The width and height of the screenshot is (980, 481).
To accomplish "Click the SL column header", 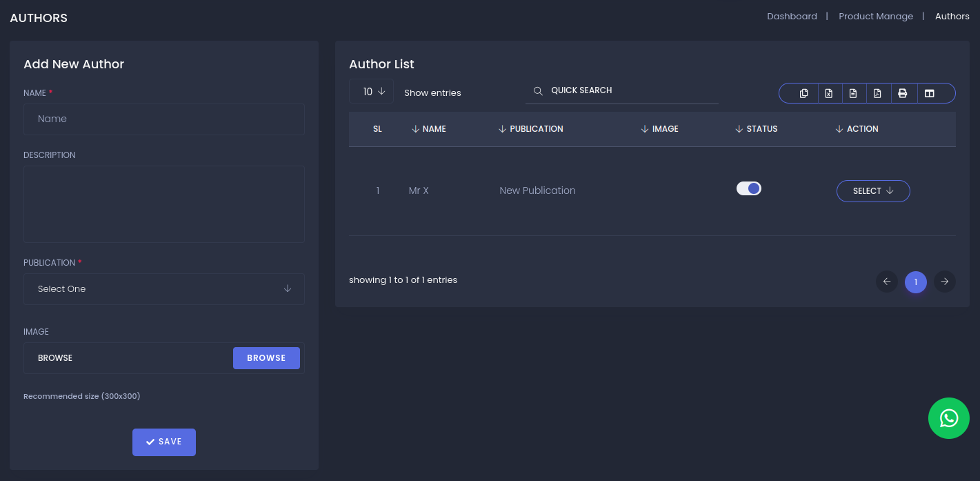I will (377, 129).
